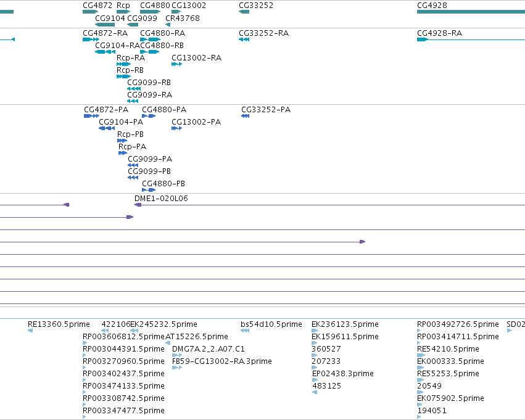Click the CG13002-RA transcript label

[197, 58]
